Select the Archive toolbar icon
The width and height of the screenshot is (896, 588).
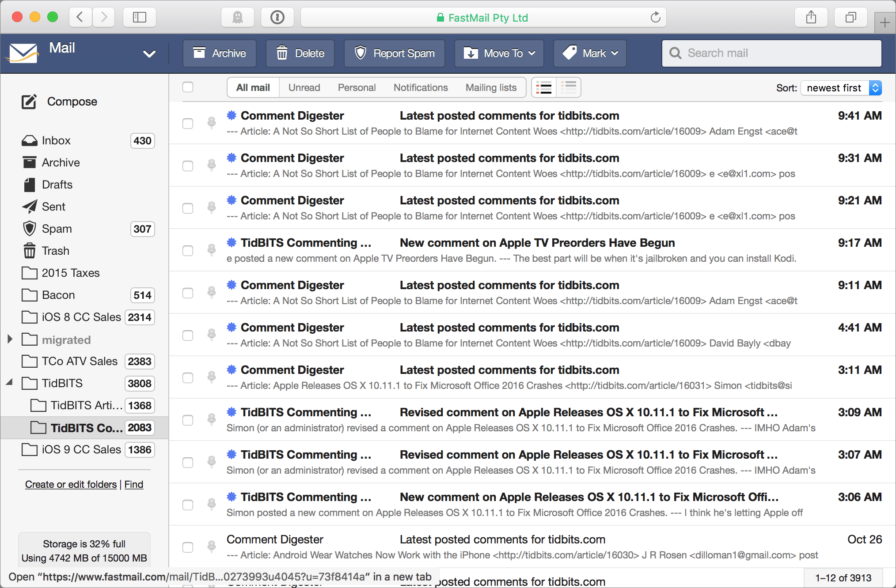point(199,53)
